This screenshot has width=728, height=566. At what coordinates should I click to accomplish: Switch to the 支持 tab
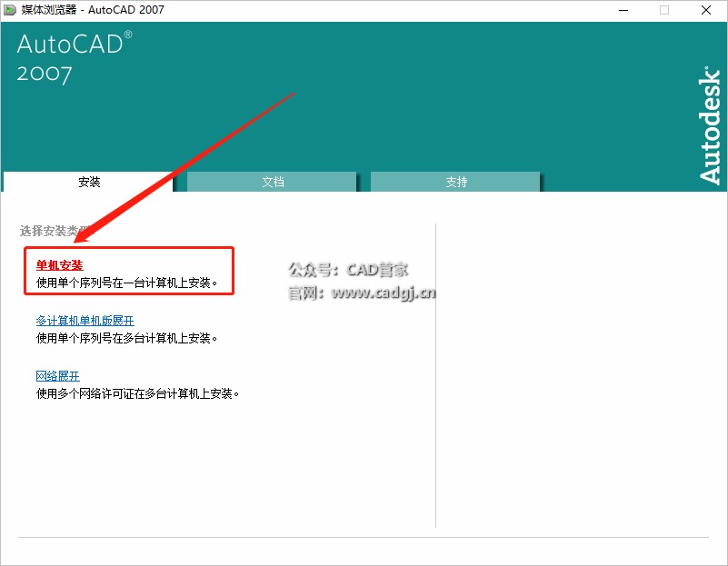point(455,182)
